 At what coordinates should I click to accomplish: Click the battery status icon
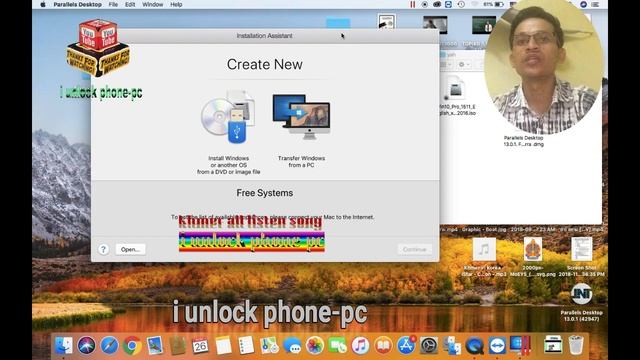(499, 4)
